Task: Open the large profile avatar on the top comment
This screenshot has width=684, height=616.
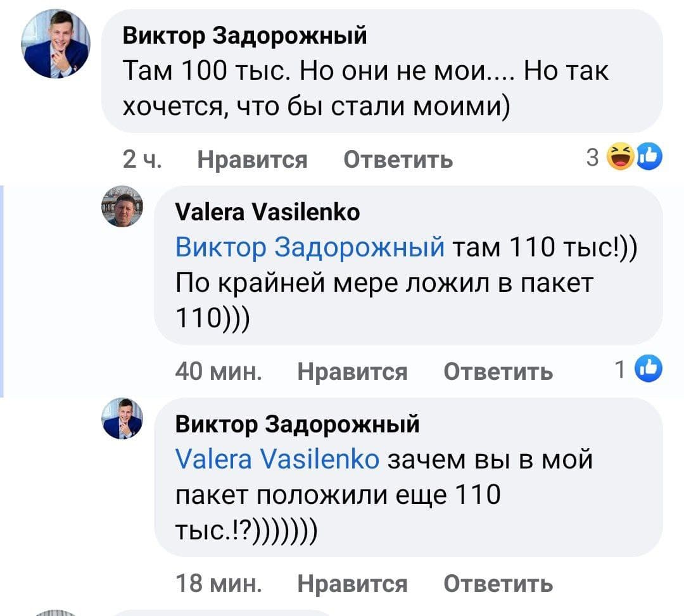Action: (x=56, y=44)
